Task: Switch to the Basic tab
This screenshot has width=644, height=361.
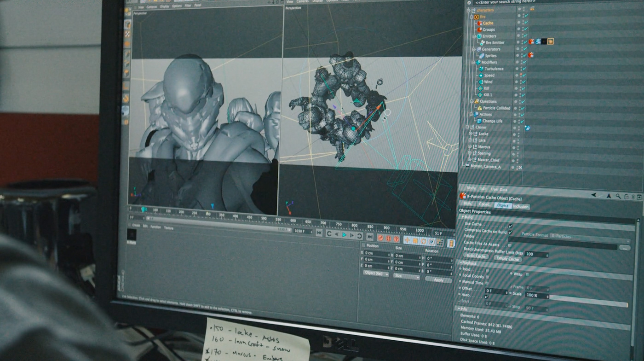Action: tap(467, 204)
